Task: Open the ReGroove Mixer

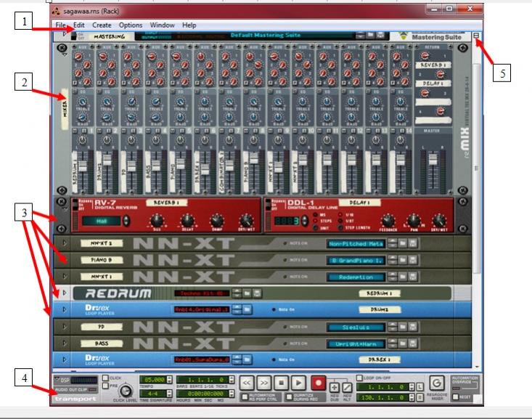Action: 437,383
